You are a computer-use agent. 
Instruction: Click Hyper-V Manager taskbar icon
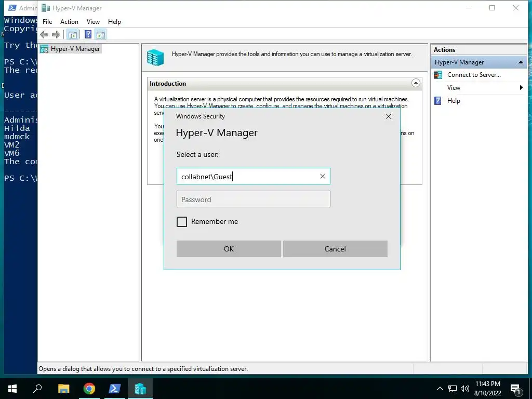[140, 389]
